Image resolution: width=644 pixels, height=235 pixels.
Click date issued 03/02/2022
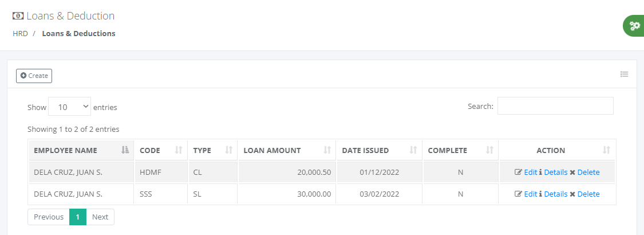point(379,194)
